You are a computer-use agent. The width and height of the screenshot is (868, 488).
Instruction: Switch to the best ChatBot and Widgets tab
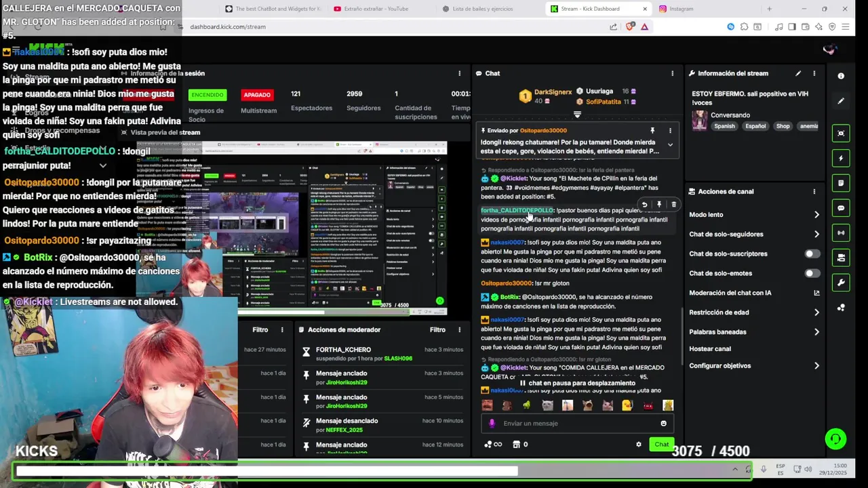pyautogui.click(x=275, y=9)
